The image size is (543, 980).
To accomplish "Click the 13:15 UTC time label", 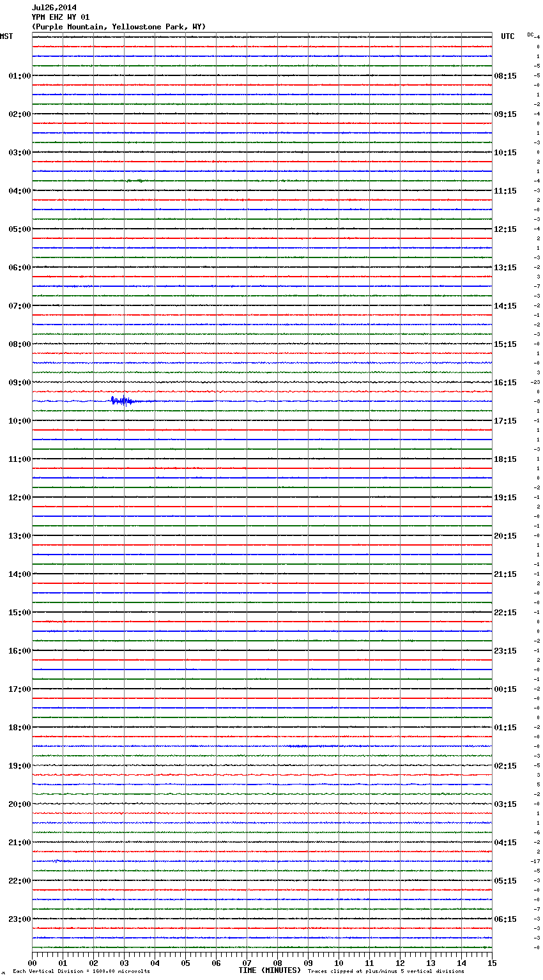I will pos(505,268).
